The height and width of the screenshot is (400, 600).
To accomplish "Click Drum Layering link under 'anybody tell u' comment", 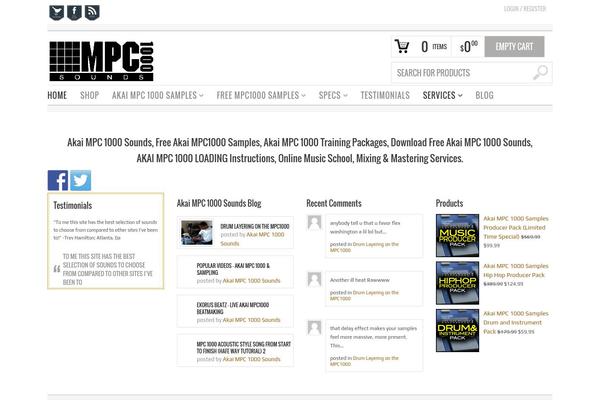I will tap(364, 247).
